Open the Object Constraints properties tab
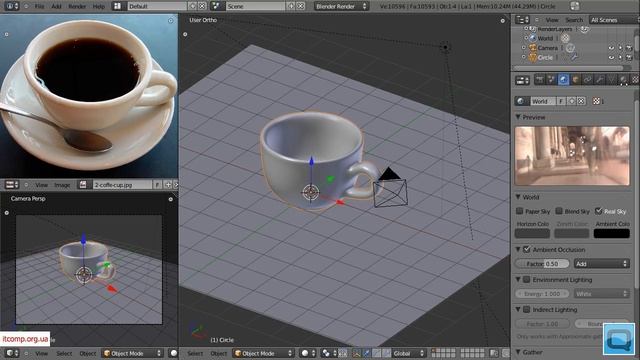 point(587,80)
